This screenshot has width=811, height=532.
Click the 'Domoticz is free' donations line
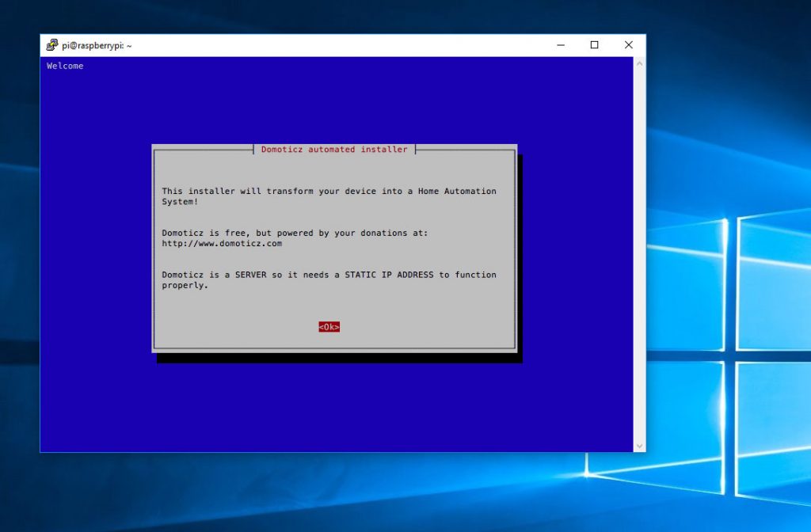coord(295,234)
